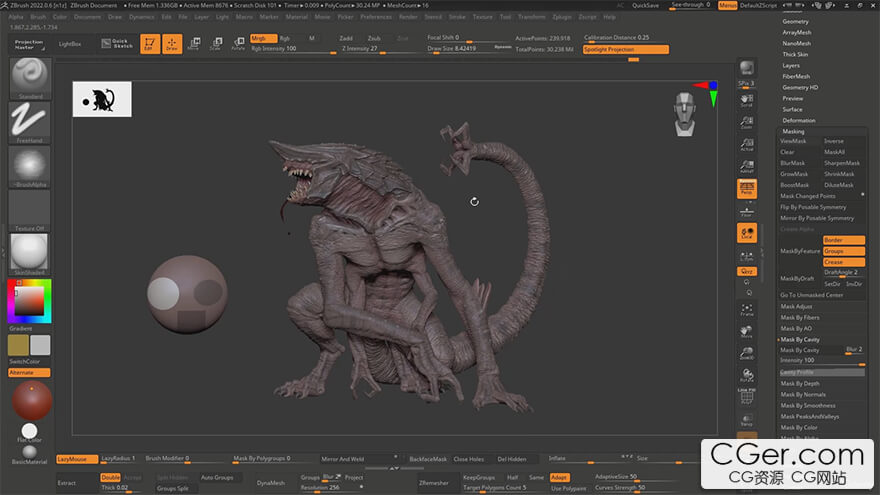Image resolution: width=880 pixels, height=495 pixels.
Task: Open the Alpha menu
Action: [x=16, y=17]
